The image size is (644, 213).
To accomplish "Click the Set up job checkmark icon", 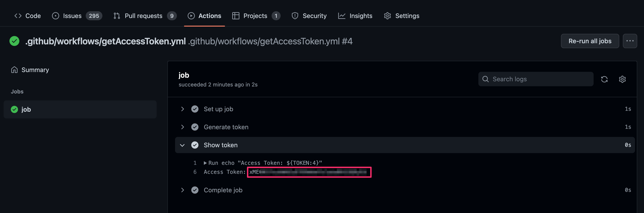I will [x=195, y=109].
